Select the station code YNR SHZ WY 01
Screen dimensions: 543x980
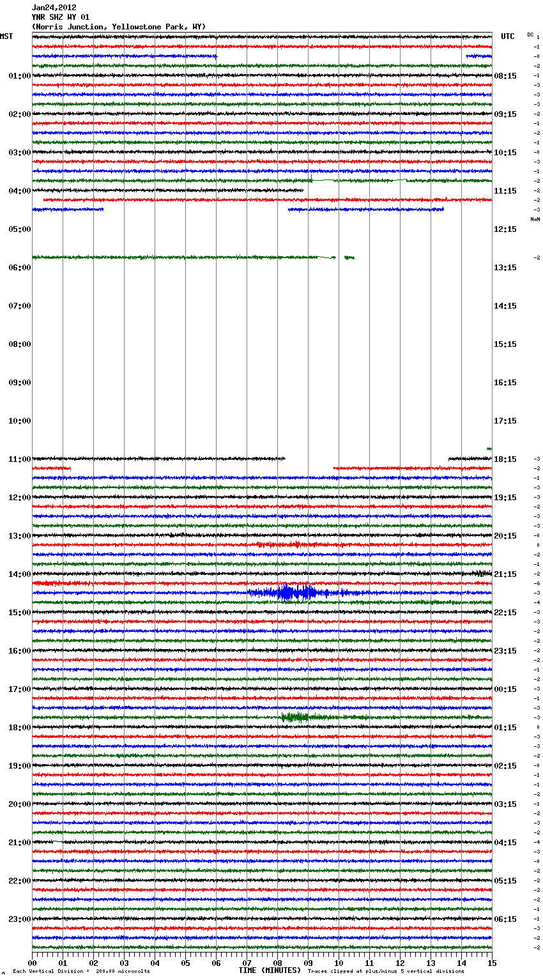(x=61, y=17)
